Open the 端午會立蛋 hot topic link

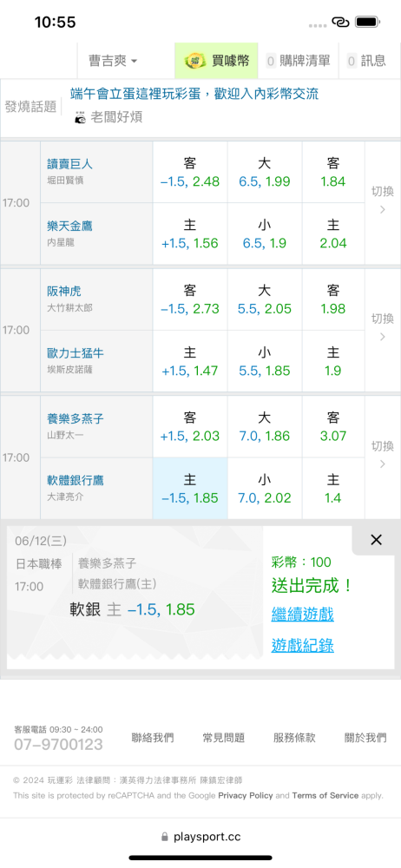click(x=194, y=94)
